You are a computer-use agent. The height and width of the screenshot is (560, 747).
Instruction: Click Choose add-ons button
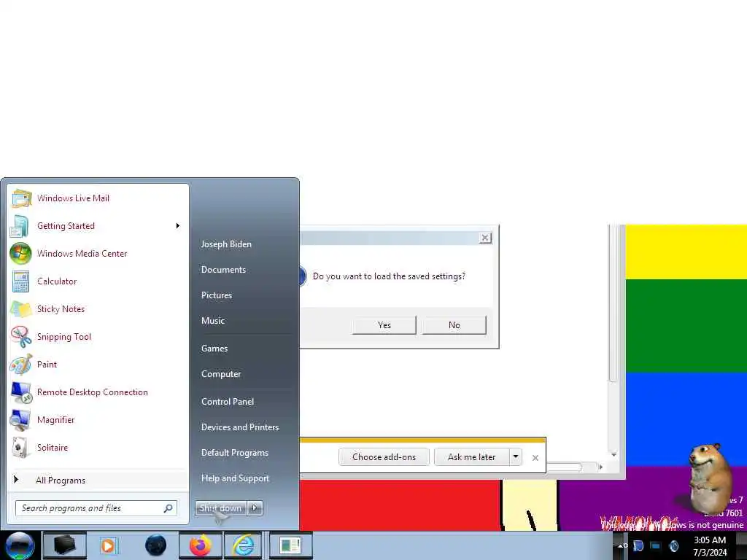[x=384, y=457]
